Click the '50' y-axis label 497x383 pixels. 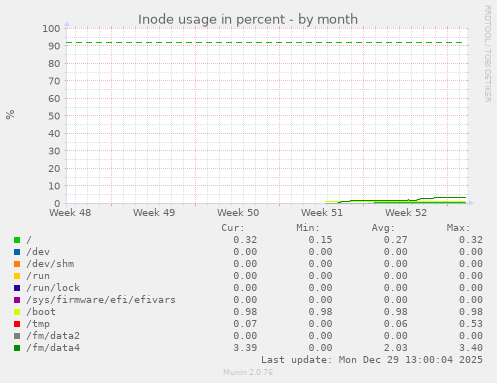click(x=54, y=116)
